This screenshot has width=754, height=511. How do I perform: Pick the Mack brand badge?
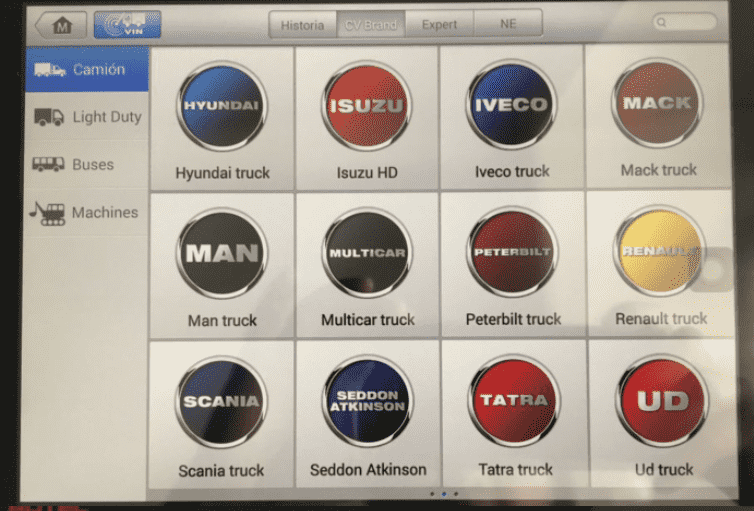pos(657,103)
